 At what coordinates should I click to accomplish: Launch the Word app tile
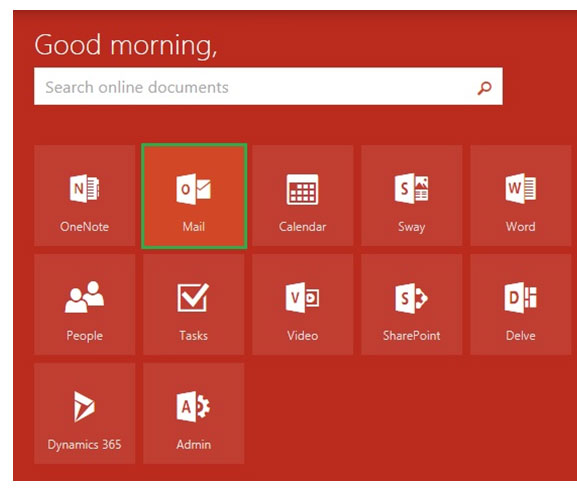pos(520,195)
